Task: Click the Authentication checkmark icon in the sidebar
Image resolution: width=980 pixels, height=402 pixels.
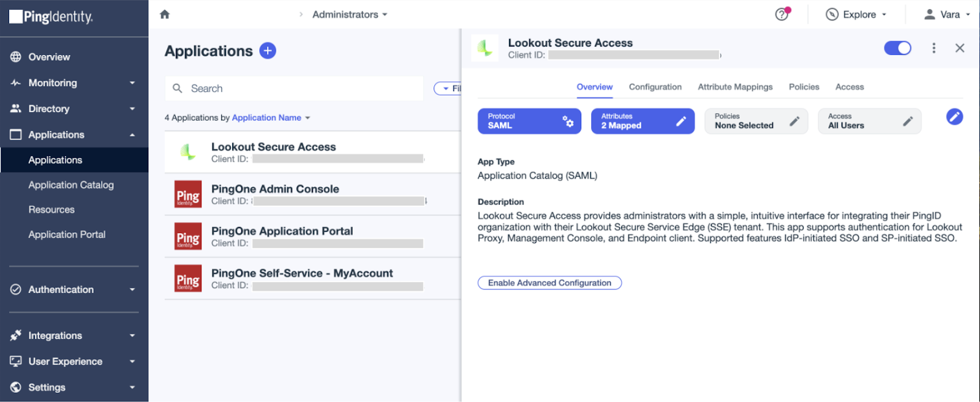Action: pos(16,289)
